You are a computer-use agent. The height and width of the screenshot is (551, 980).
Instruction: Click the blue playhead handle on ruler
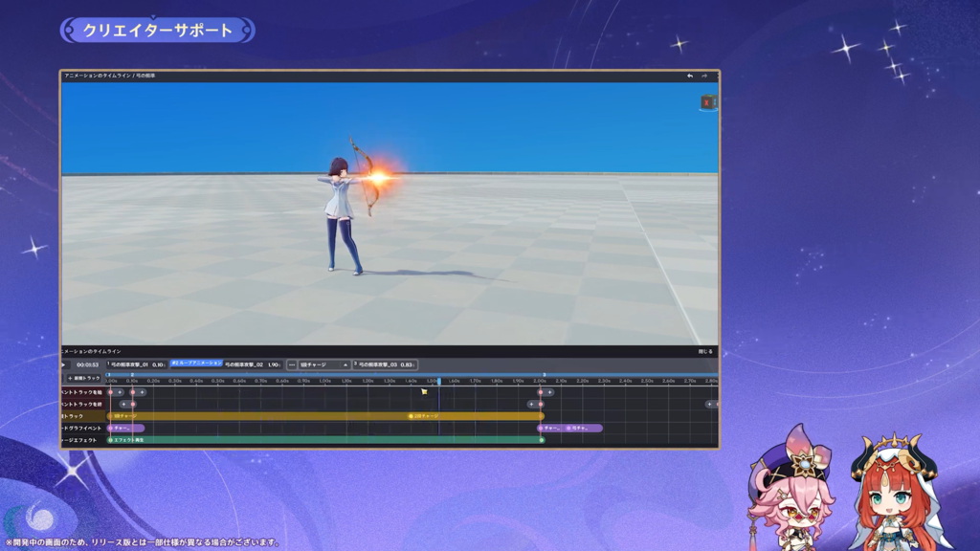click(439, 381)
